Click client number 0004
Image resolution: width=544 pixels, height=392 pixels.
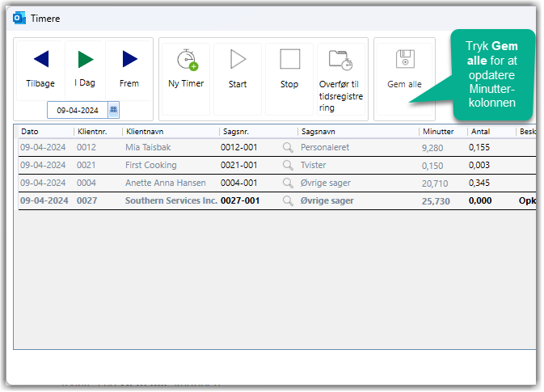86,183
